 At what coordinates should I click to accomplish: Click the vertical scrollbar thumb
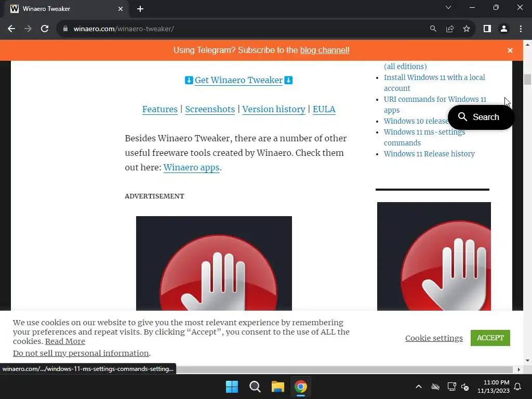click(x=527, y=79)
